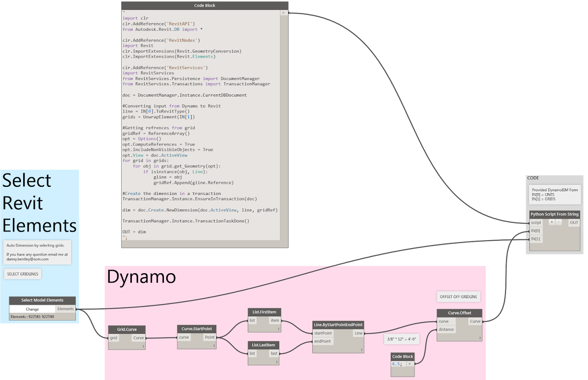This screenshot has height=380, width=588.
Task: Click the Line output of Line.ByStartPointEndPoint
Action: 359,333
